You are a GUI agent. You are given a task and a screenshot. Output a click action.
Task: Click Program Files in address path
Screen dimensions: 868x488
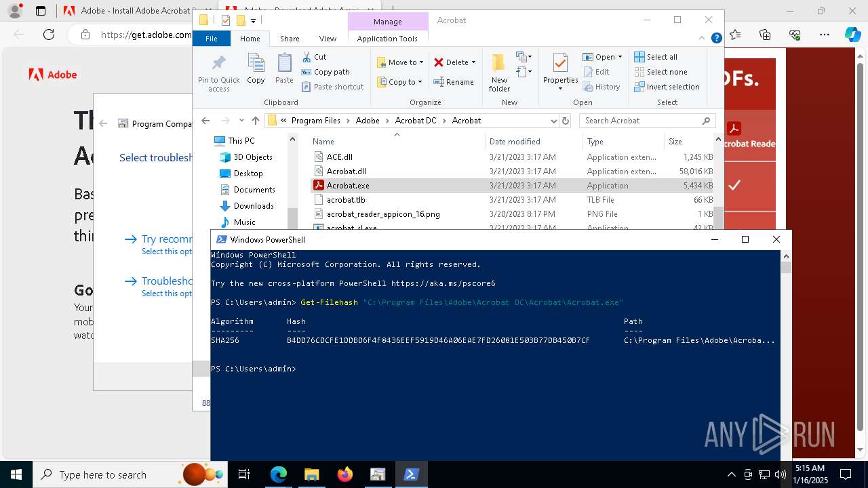point(315,121)
